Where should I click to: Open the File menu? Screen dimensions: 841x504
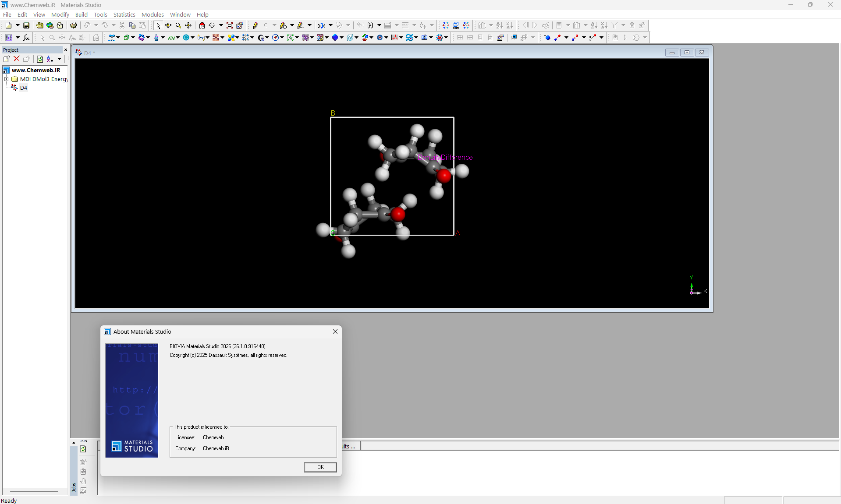coord(7,14)
